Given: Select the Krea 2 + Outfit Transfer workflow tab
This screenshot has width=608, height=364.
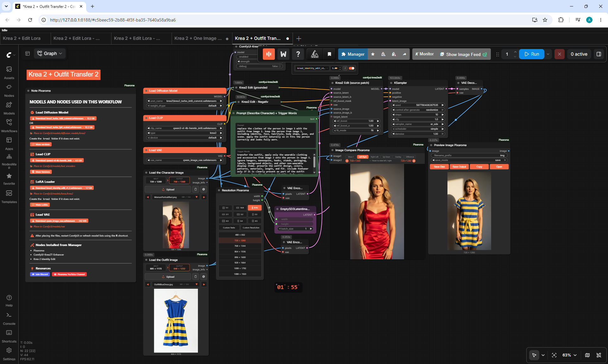Looking at the screenshot, I should point(262,38).
